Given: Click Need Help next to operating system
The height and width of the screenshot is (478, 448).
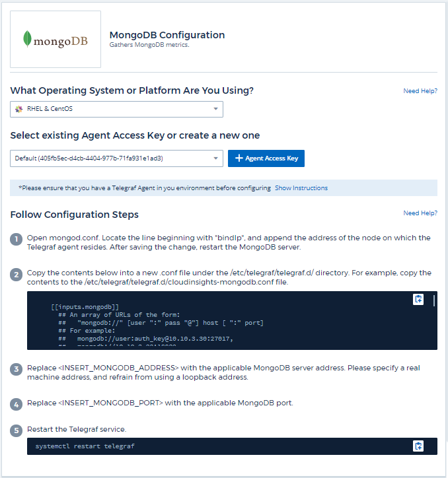Looking at the screenshot, I should pyautogui.click(x=420, y=90).
